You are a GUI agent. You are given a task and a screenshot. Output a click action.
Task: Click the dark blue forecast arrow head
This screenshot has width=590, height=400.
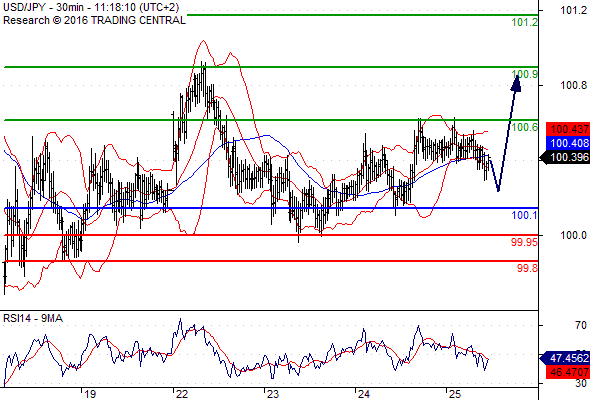(516, 83)
